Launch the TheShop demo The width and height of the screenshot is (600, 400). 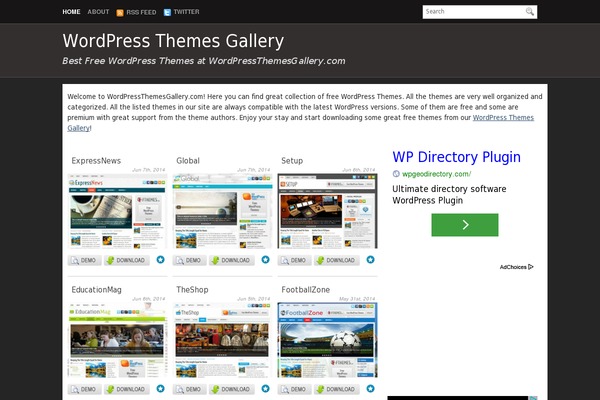[x=189, y=389]
